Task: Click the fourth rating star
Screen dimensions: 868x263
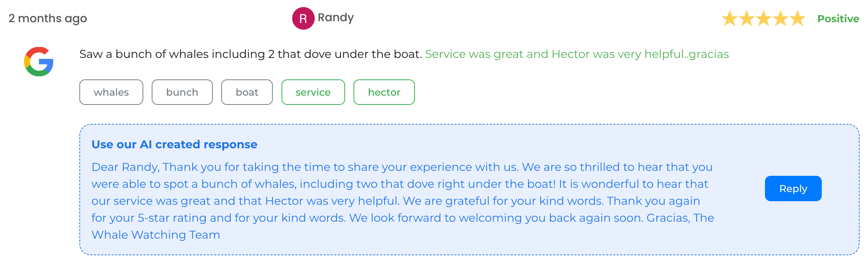Action: point(780,18)
